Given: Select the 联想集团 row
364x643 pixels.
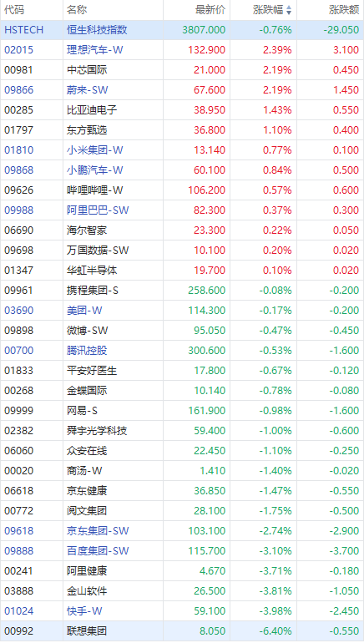Looking at the screenshot, I should coord(182,631).
